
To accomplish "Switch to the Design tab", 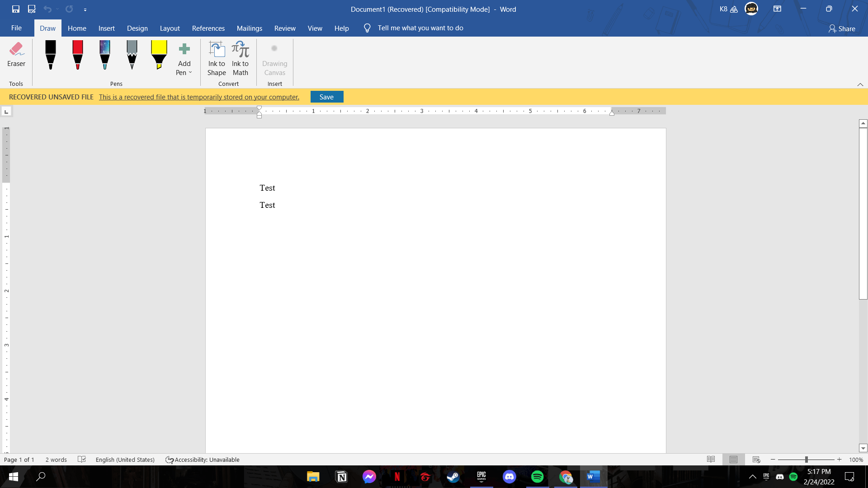I will [x=137, y=28].
